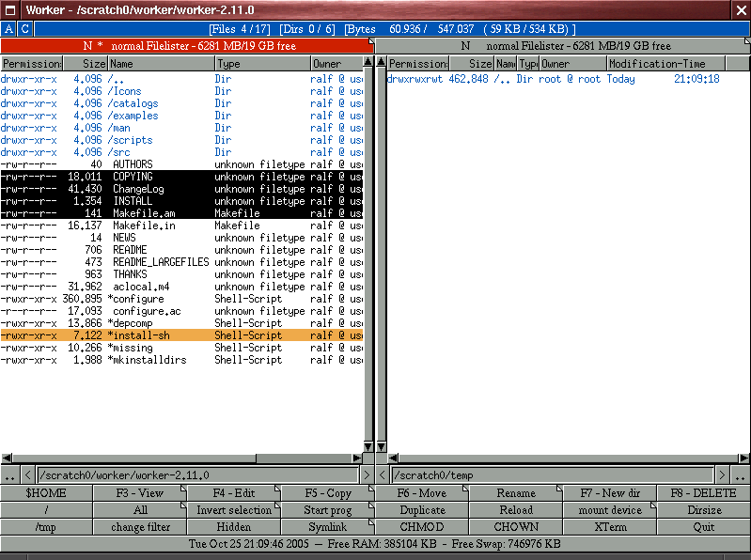Sort right list by Modification-Time header
Screen dimensions: 751x560
(666, 64)
